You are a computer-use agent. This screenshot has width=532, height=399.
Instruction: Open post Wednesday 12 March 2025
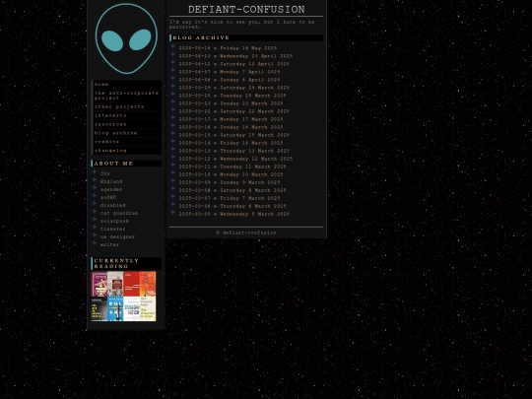click(x=235, y=159)
